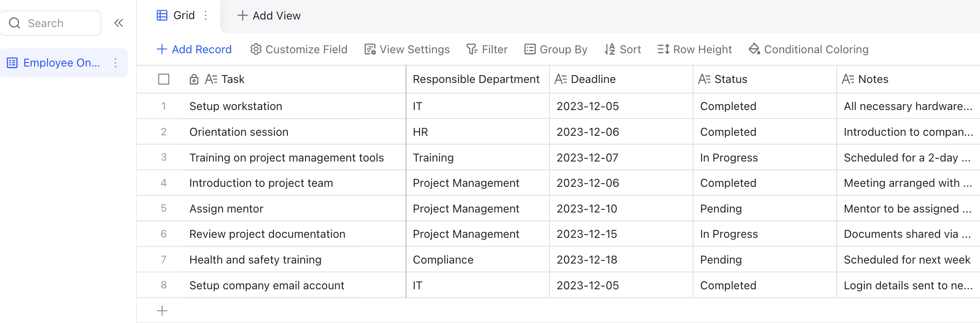
Task: Select the Assign mentor task cell
Action: tap(294, 209)
